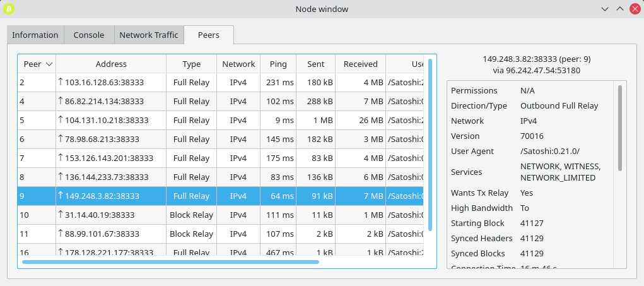The image size is (644, 286).
Task: Click outbound arrow icon for 103.16.128.63
Action: 61,81
